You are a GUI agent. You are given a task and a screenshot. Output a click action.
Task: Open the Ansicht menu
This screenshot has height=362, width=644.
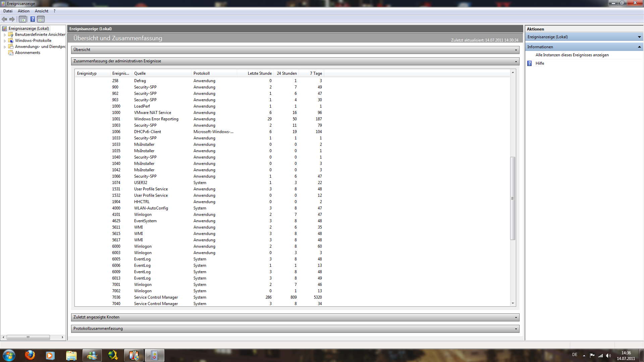pos(41,11)
